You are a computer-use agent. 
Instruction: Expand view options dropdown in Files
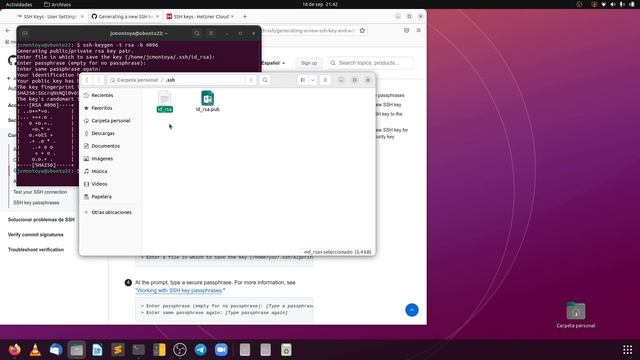(x=313, y=80)
